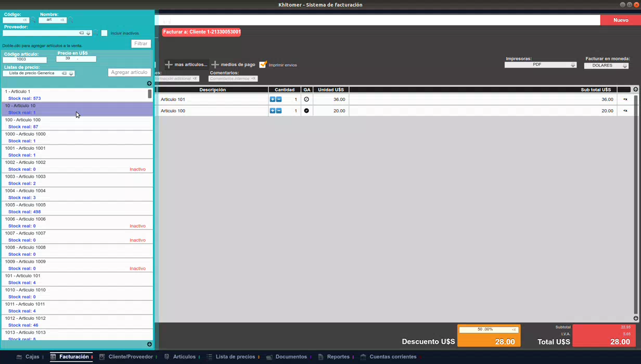641x364 pixels.
Task: Increase quantity of Articulo 101 with blue plus
Action: pos(273,99)
